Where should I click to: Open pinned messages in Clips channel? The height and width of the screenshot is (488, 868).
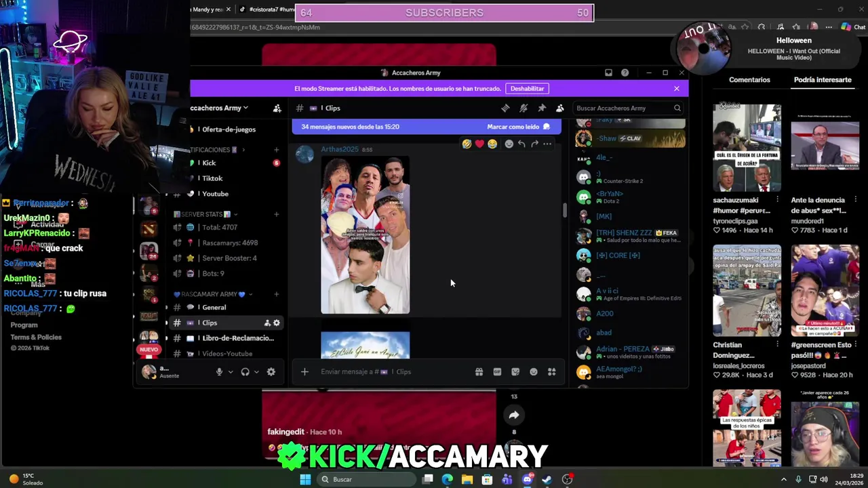click(x=542, y=108)
